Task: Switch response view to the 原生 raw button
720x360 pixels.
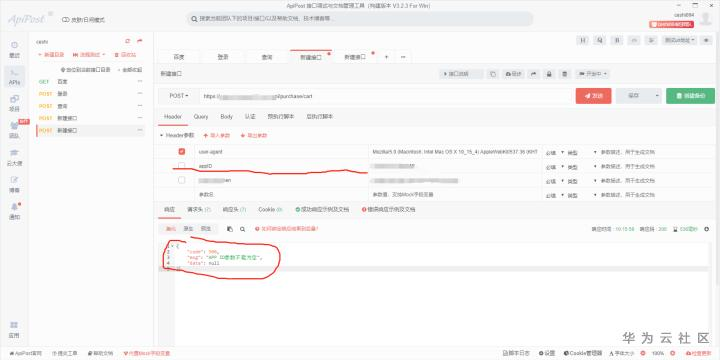Action: [188, 229]
